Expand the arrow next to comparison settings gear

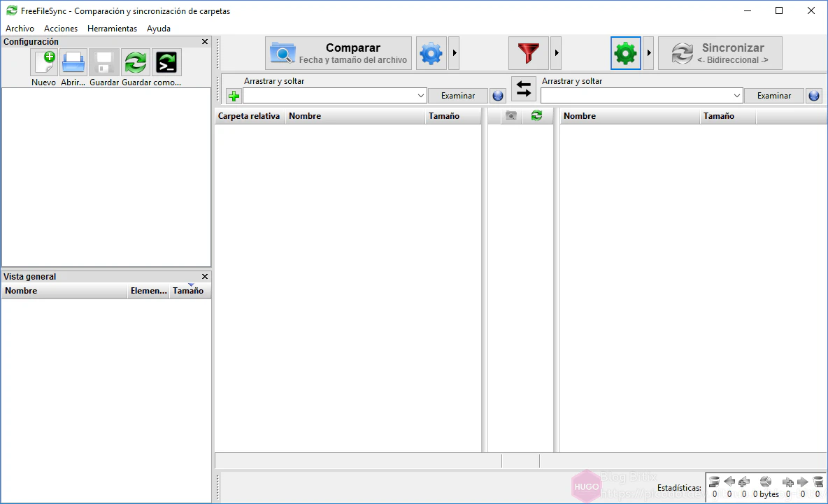click(454, 54)
